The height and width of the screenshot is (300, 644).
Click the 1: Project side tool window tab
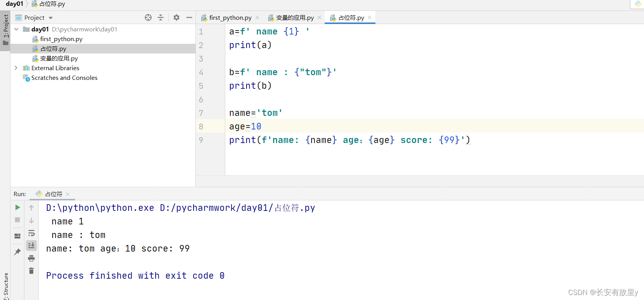point(5,30)
